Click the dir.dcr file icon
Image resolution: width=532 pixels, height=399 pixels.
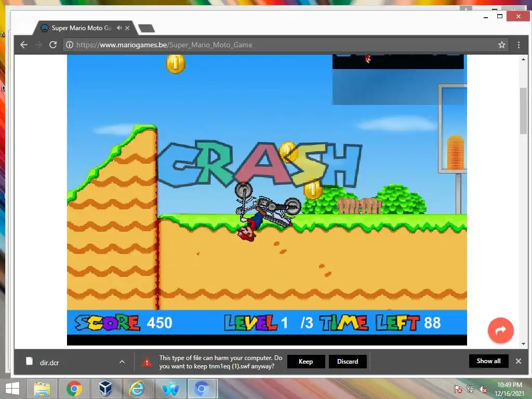pyautogui.click(x=30, y=362)
